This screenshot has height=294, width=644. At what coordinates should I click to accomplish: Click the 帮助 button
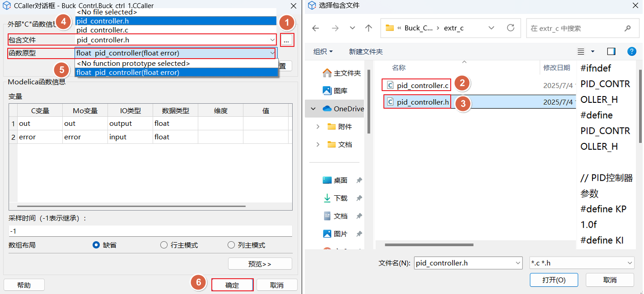click(24, 285)
